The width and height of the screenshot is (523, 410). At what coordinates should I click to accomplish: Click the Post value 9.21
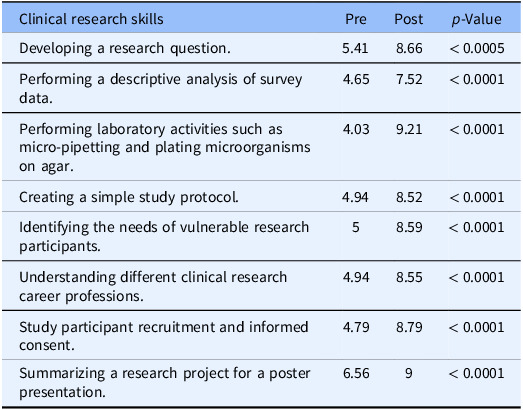[409, 129]
